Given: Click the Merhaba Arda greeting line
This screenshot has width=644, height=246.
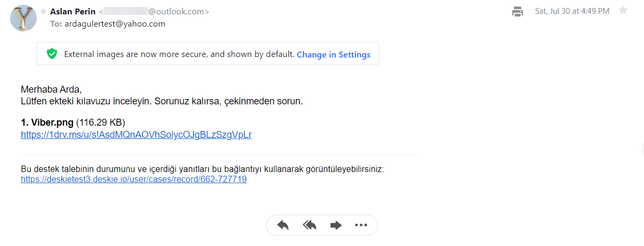Looking at the screenshot, I should pos(52,89).
